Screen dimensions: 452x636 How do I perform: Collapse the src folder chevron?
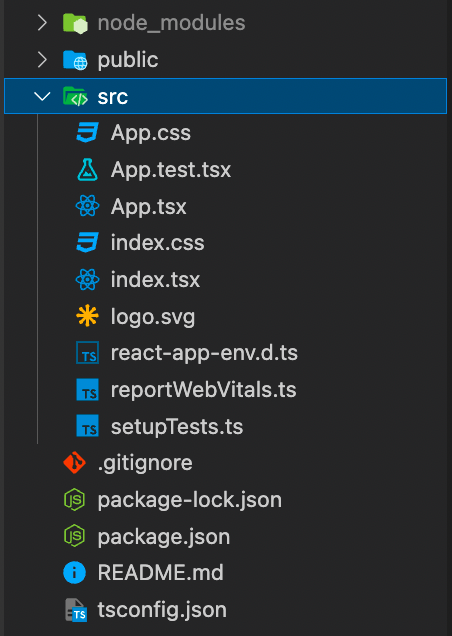coord(42,96)
